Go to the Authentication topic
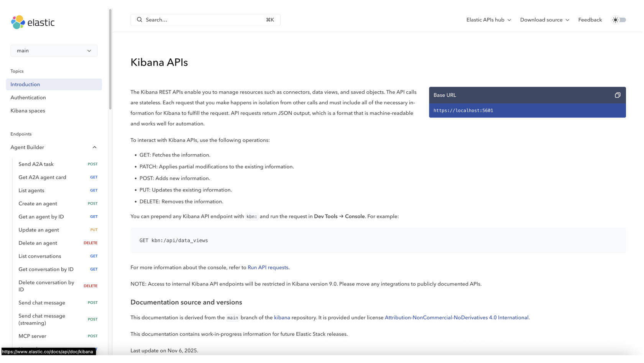 (28, 97)
